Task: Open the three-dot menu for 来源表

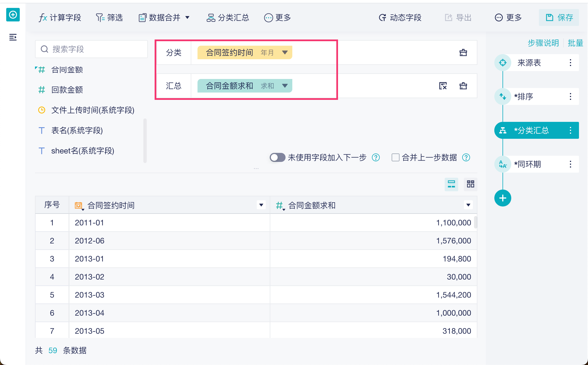Action: (570, 63)
